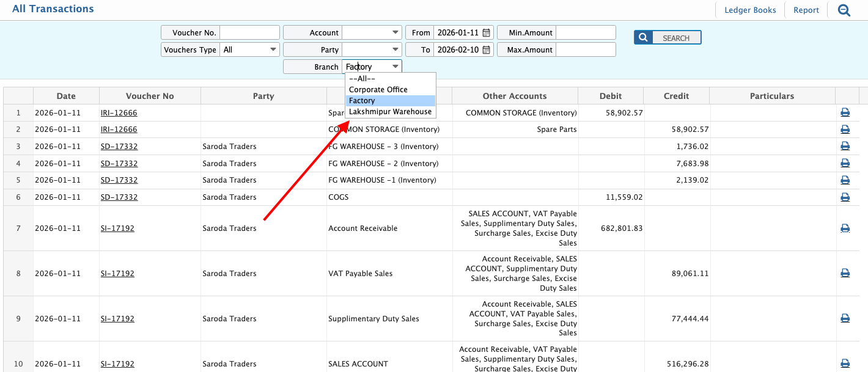Click the Other Accounts column header
This screenshot has width=868, height=372.
click(515, 96)
